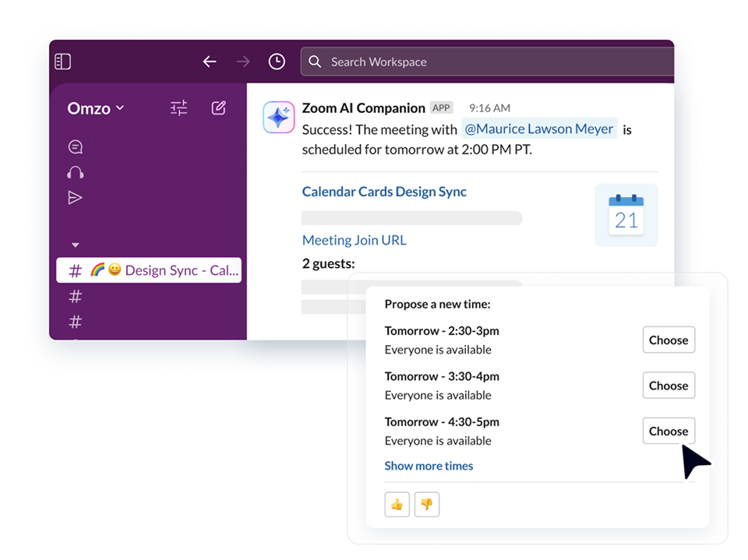Open the sidebar filter options icon
The height and width of the screenshot is (560, 748).
[178, 107]
